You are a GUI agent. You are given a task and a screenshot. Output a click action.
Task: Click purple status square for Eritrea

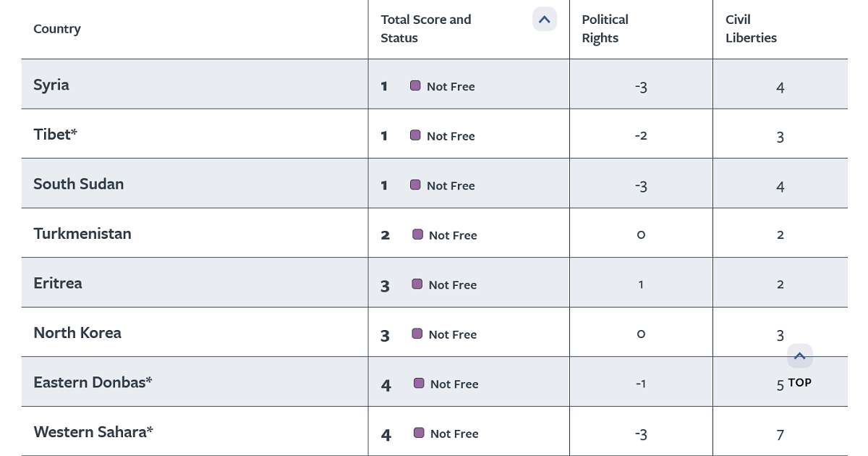(x=417, y=284)
